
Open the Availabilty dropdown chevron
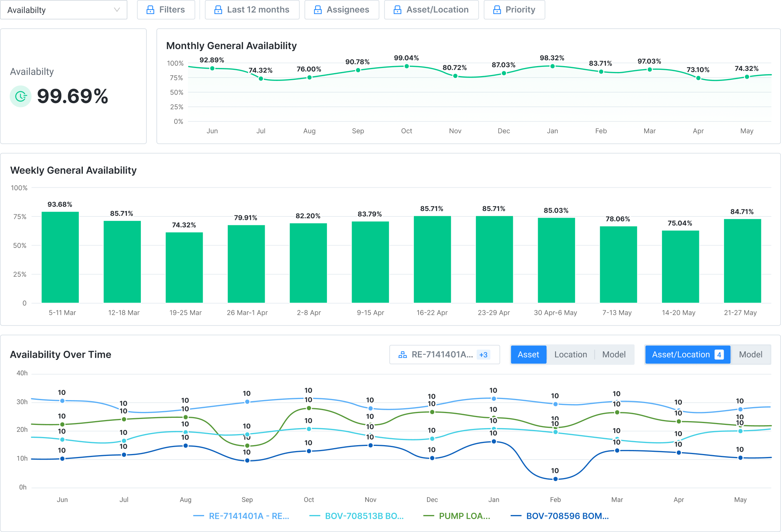pyautogui.click(x=117, y=10)
